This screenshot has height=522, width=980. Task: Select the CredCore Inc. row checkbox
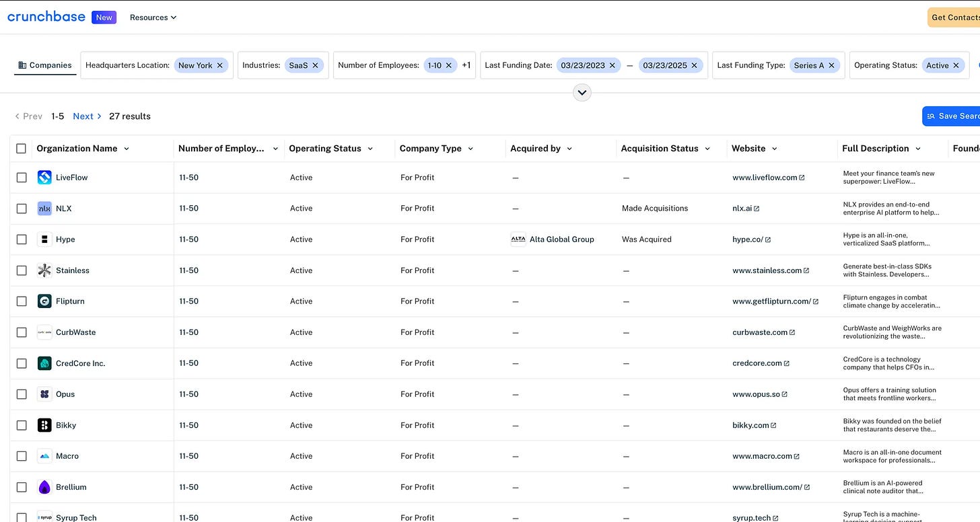coord(22,363)
